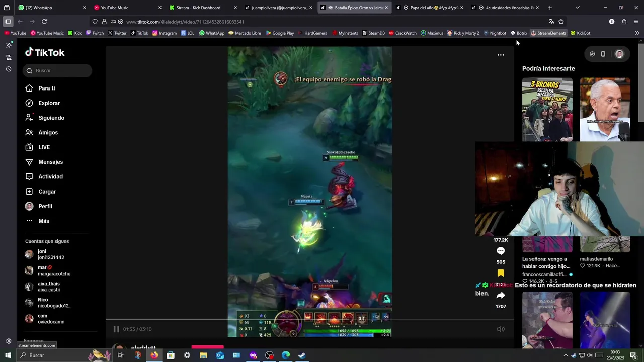Open TikTok profile avatar in top right
The image size is (644, 362).
619,54
